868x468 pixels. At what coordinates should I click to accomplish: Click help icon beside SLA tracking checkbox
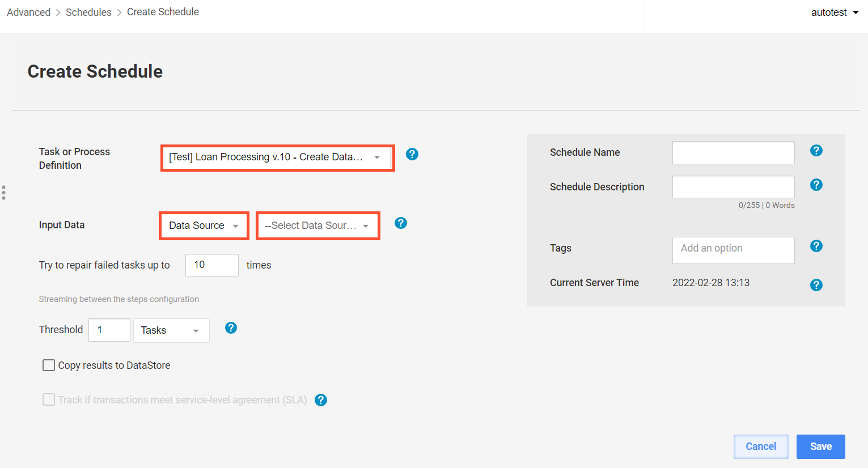pos(321,400)
